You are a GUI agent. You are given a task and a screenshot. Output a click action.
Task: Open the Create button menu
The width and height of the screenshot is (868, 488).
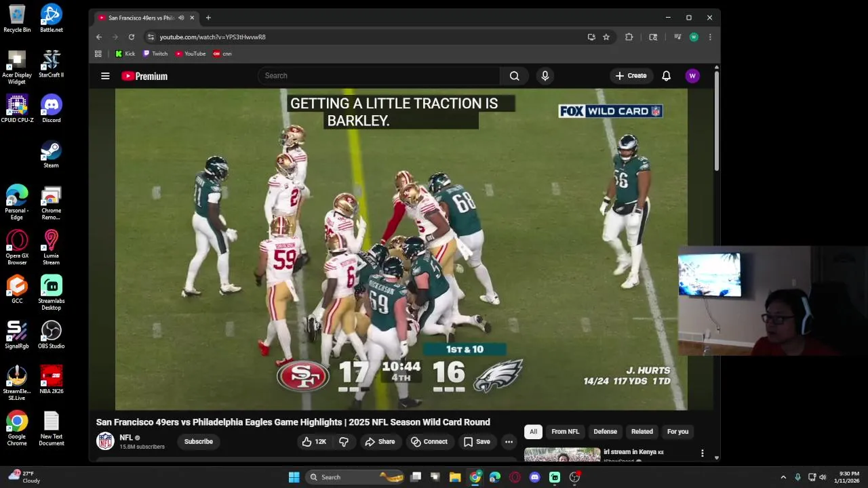click(x=631, y=75)
